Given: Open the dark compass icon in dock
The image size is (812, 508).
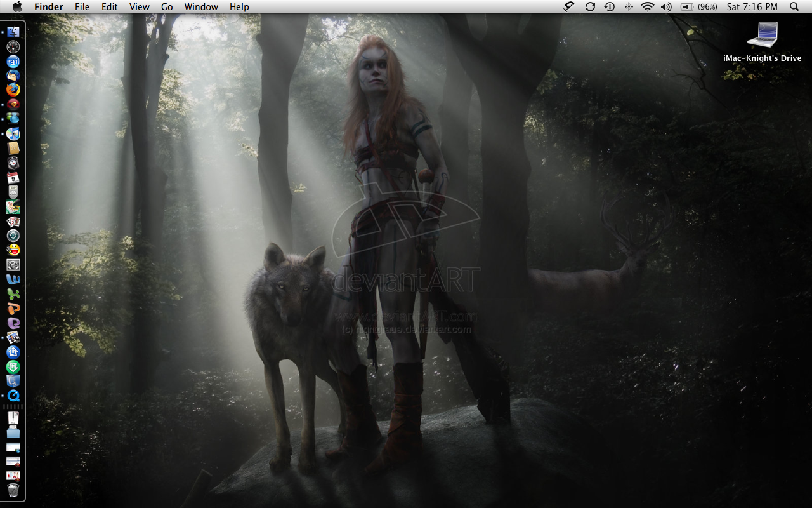Looking at the screenshot, I should [x=13, y=163].
